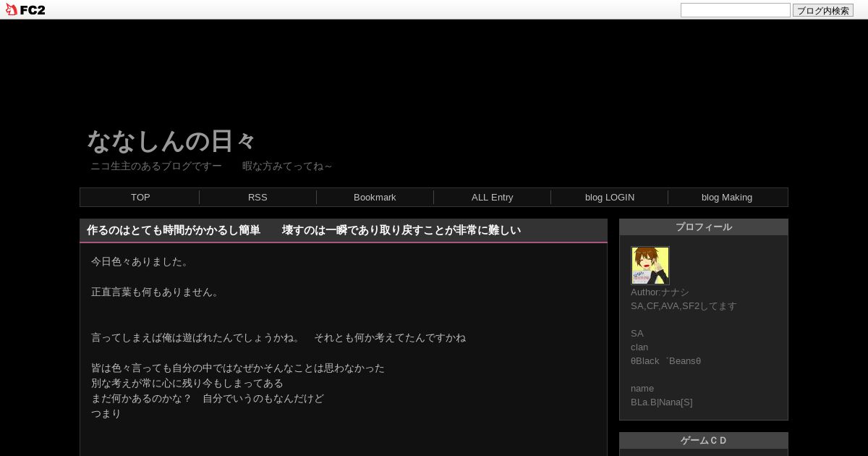Screen dimensions: 868x456
Task: Open the ALL Entry page
Action: (x=493, y=198)
